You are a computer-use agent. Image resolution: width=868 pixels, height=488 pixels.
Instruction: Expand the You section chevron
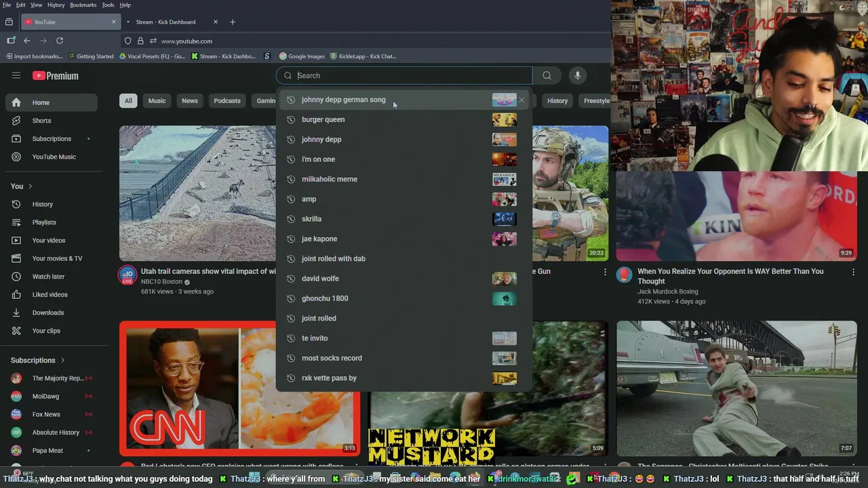click(30, 186)
